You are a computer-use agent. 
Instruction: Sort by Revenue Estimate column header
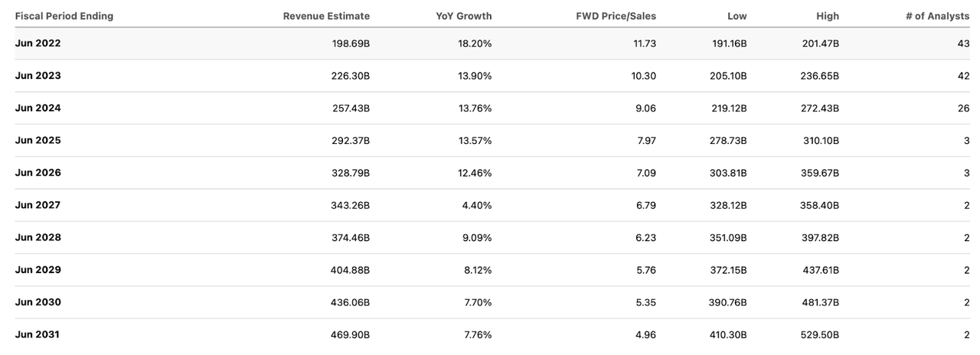pyautogui.click(x=326, y=16)
